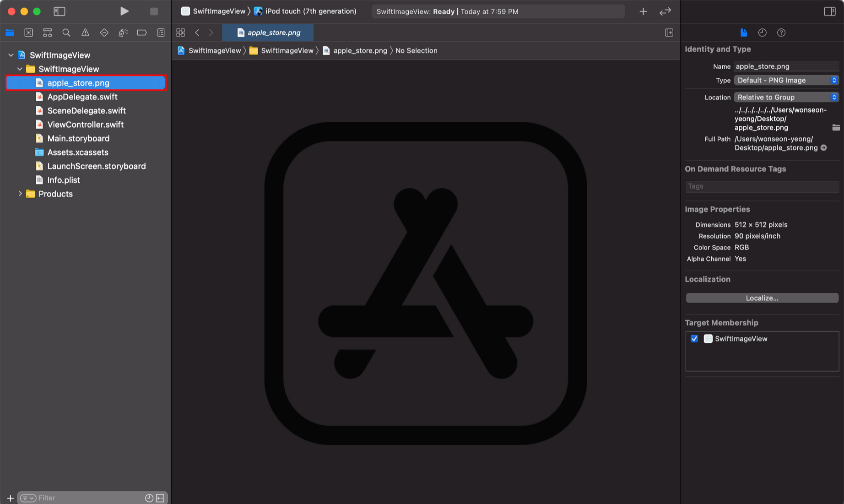Choose the iPod touch run destination

click(305, 11)
